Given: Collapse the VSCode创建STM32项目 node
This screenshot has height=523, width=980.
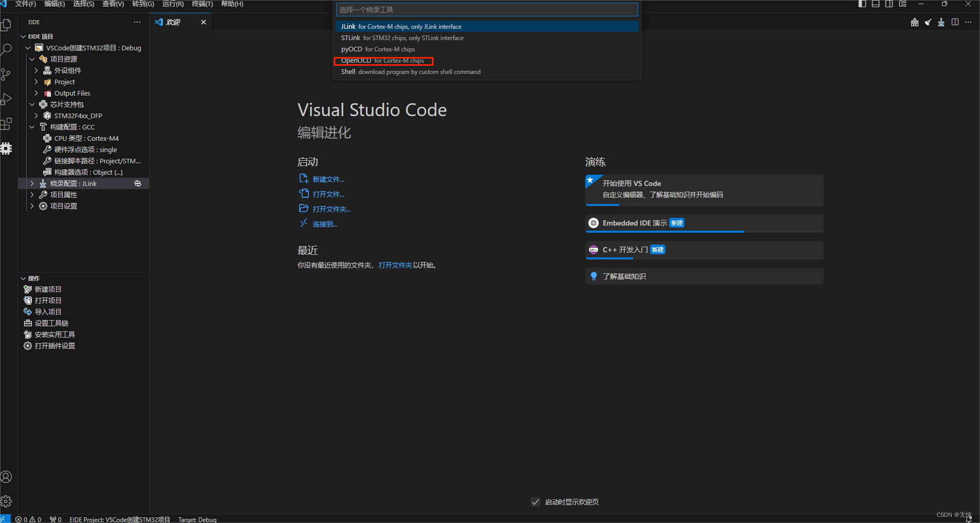Looking at the screenshot, I should 28,48.
